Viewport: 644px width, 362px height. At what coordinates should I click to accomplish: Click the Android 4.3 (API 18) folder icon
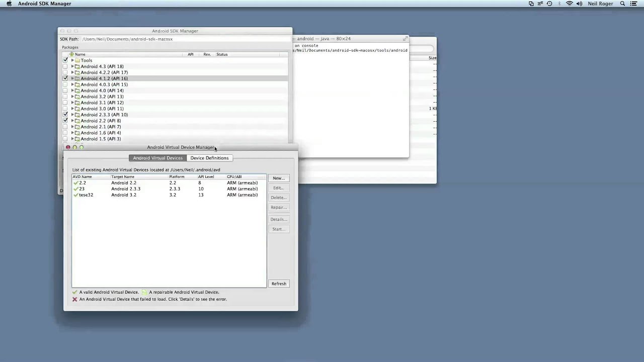(77, 66)
